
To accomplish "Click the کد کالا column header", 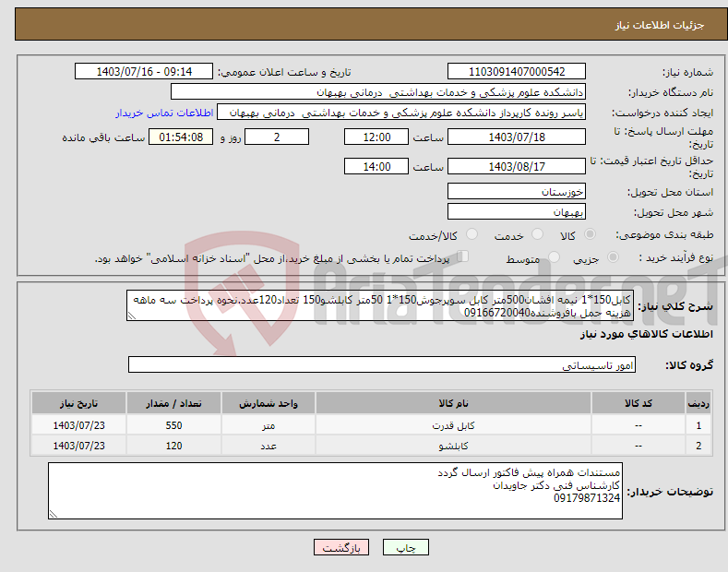I will coord(638,403).
